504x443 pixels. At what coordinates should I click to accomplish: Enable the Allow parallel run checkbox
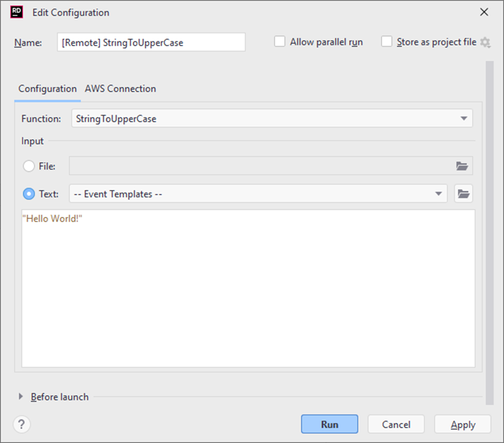[x=280, y=42]
